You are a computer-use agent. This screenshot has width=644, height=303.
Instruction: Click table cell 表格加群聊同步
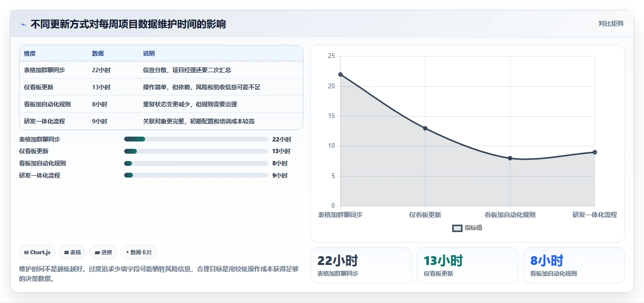point(44,70)
